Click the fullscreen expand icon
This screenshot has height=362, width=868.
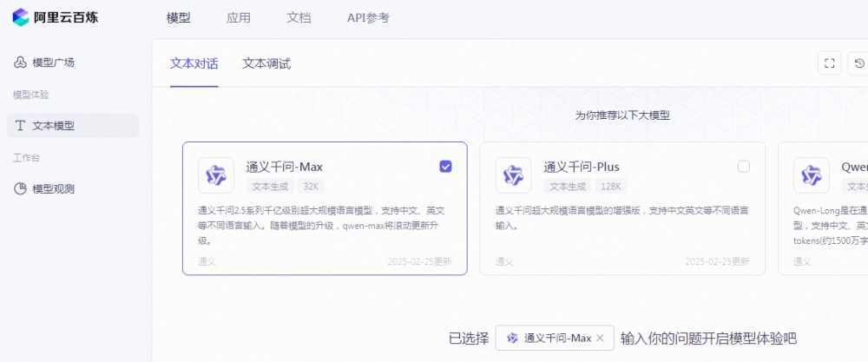click(x=829, y=63)
